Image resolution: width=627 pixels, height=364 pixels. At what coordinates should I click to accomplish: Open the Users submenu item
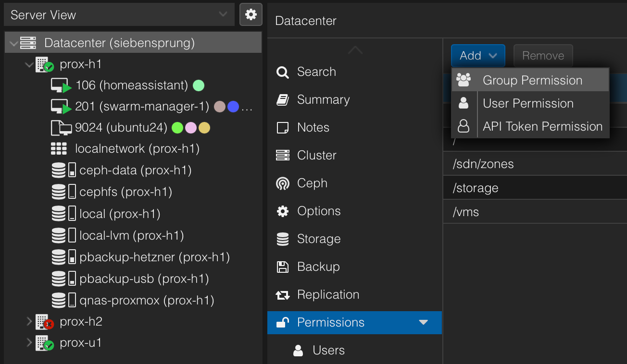(x=354, y=351)
